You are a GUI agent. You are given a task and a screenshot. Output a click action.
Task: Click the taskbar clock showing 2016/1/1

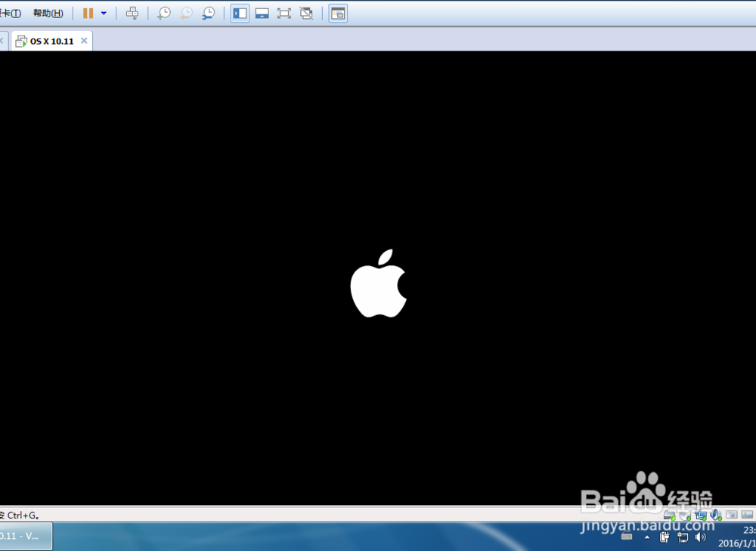[x=737, y=537]
